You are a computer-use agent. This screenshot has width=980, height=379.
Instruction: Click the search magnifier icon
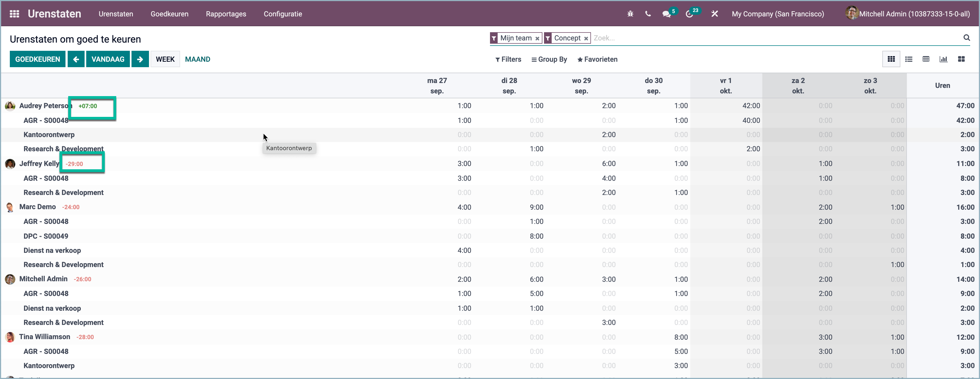[x=967, y=38]
